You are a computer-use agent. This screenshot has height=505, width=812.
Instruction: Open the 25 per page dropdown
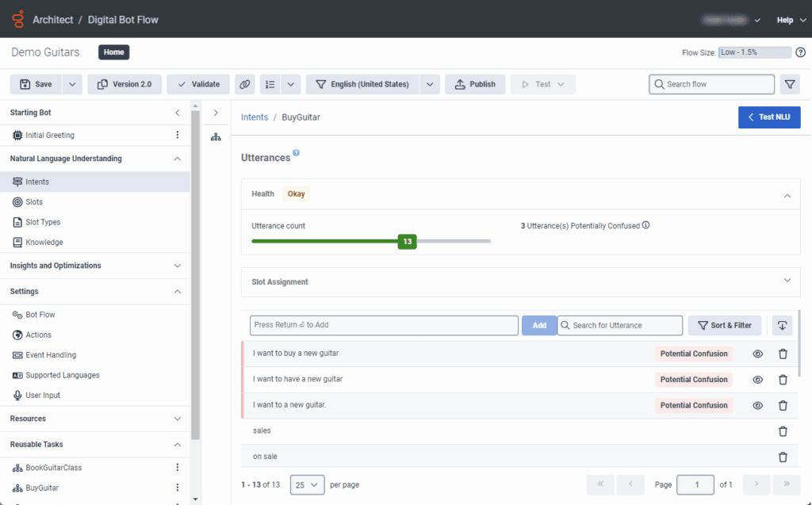point(307,484)
